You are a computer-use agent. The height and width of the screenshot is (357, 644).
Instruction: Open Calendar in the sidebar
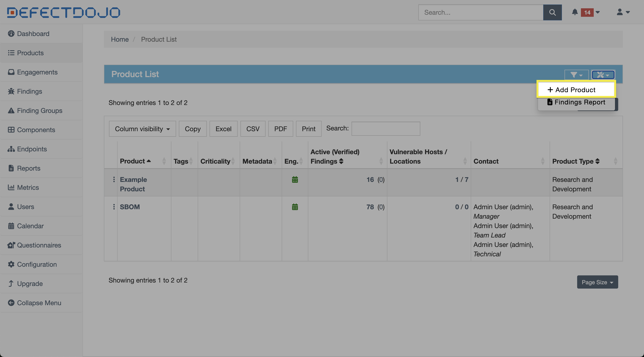click(41, 226)
